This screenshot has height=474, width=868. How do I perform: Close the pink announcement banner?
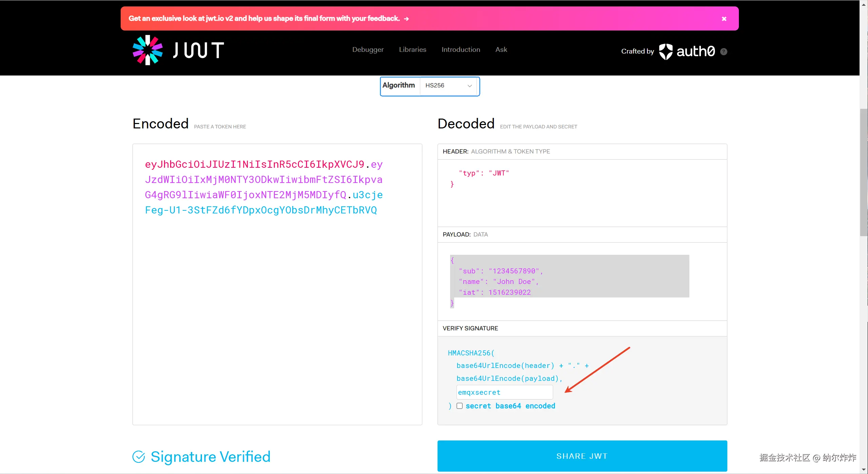tap(724, 19)
